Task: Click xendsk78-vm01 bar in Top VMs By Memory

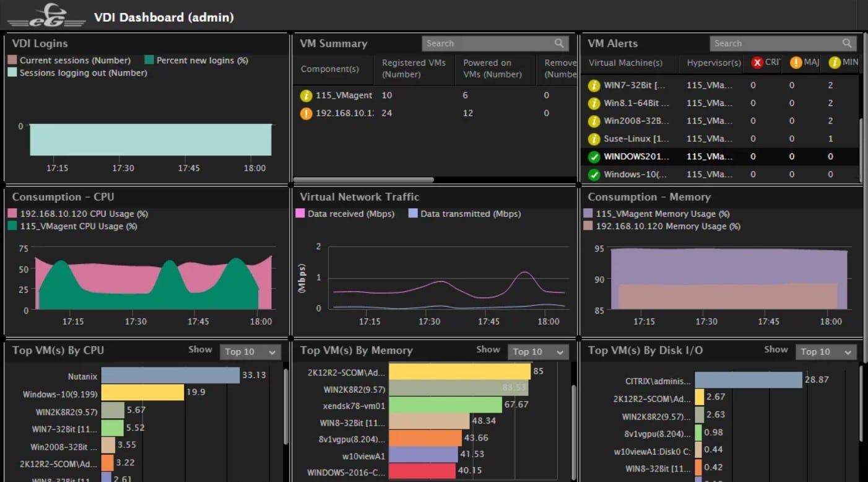Action: [x=445, y=405]
